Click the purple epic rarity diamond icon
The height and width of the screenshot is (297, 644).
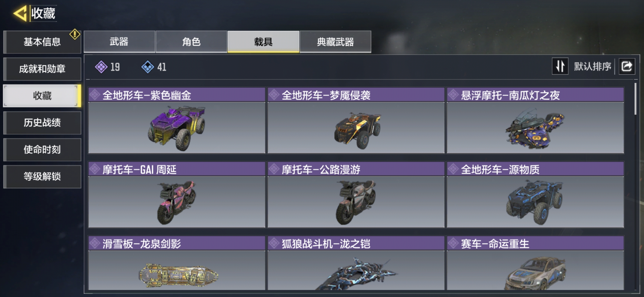coord(101,67)
